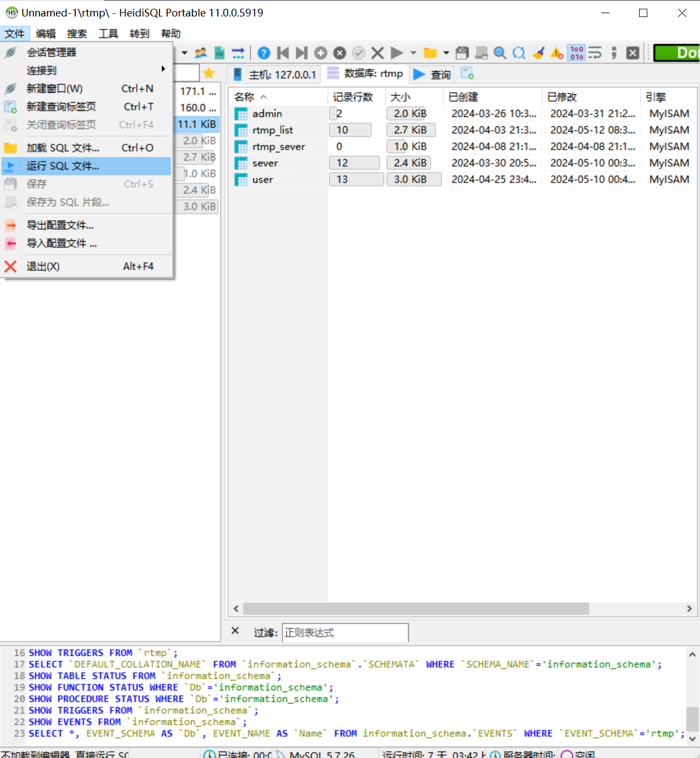Select the rtmp_sever table row
This screenshot has height=758, width=700.
point(462,146)
